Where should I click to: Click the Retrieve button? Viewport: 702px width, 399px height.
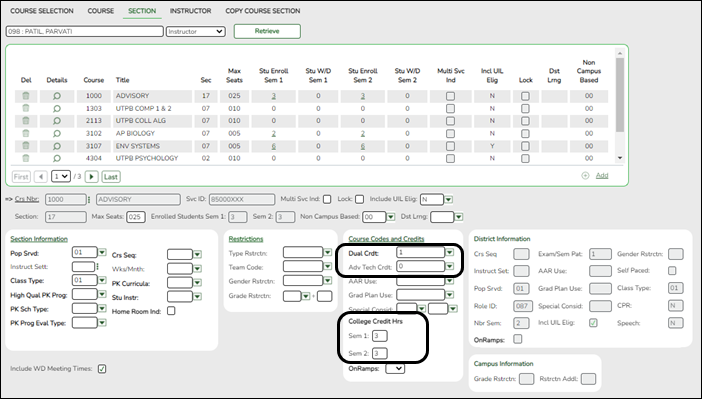(267, 31)
